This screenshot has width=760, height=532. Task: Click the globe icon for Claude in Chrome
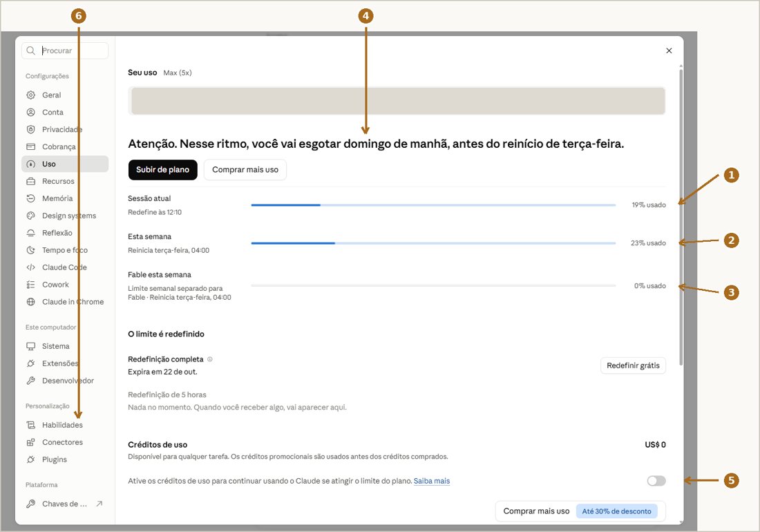coord(31,301)
